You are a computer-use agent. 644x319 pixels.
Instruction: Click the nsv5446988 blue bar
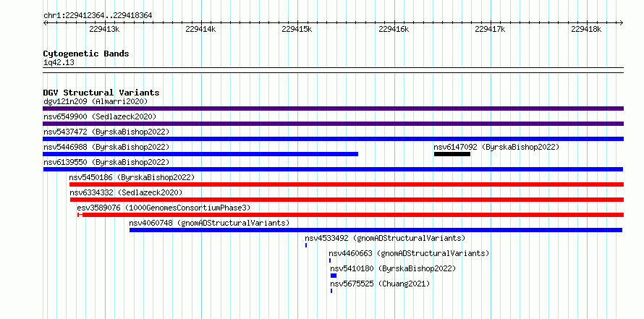point(200,154)
